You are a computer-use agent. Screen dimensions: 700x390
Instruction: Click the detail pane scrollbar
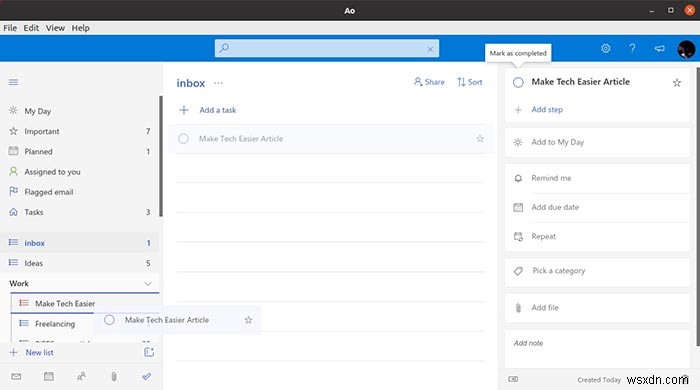click(x=698, y=206)
